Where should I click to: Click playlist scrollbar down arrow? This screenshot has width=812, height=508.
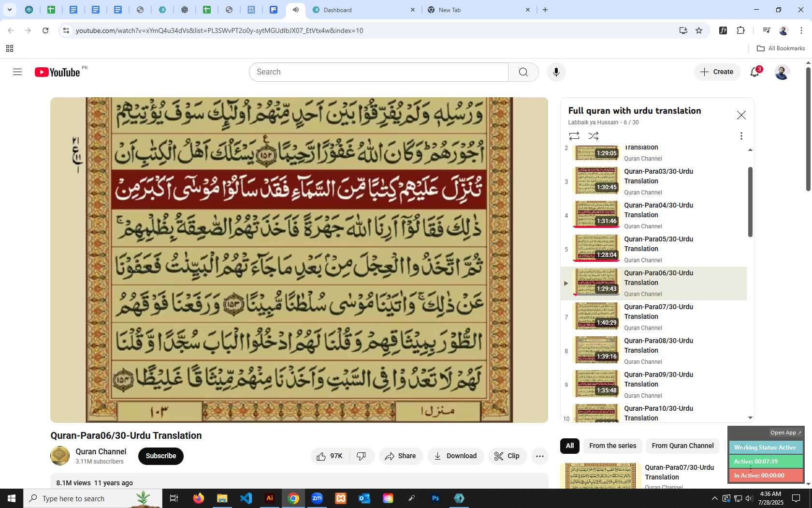pos(750,418)
